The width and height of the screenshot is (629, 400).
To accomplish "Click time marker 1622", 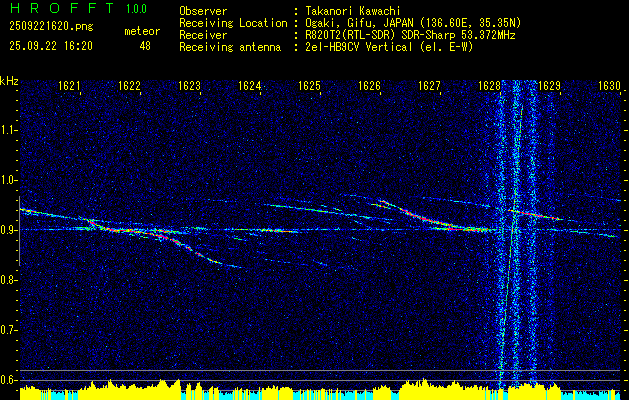I will click(130, 86).
